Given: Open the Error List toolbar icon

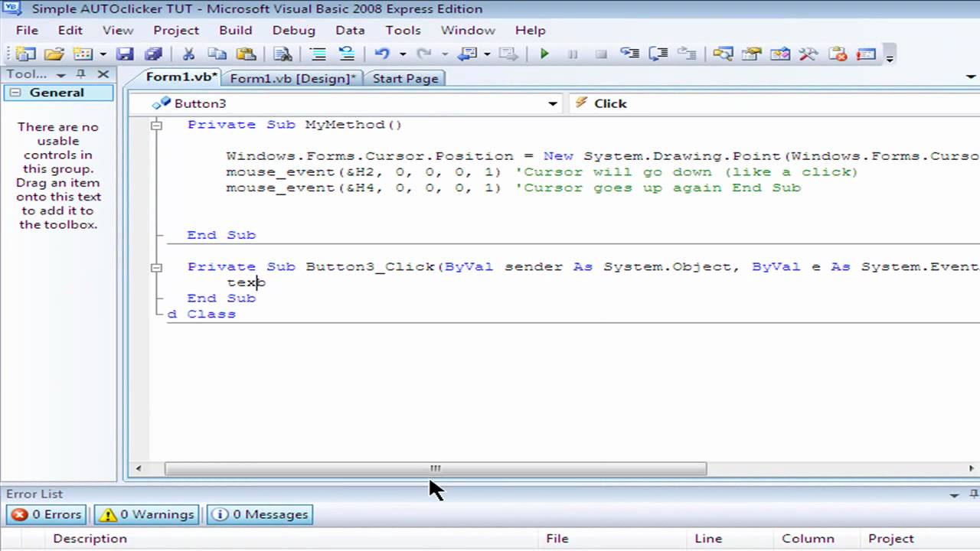Looking at the screenshot, I should pyautogui.click(x=838, y=54).
